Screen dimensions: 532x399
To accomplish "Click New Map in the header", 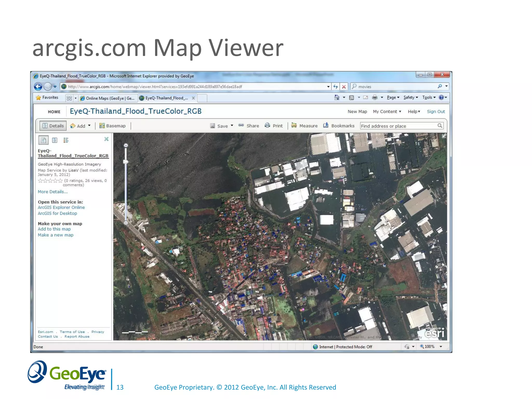I will tap(357, 111).
